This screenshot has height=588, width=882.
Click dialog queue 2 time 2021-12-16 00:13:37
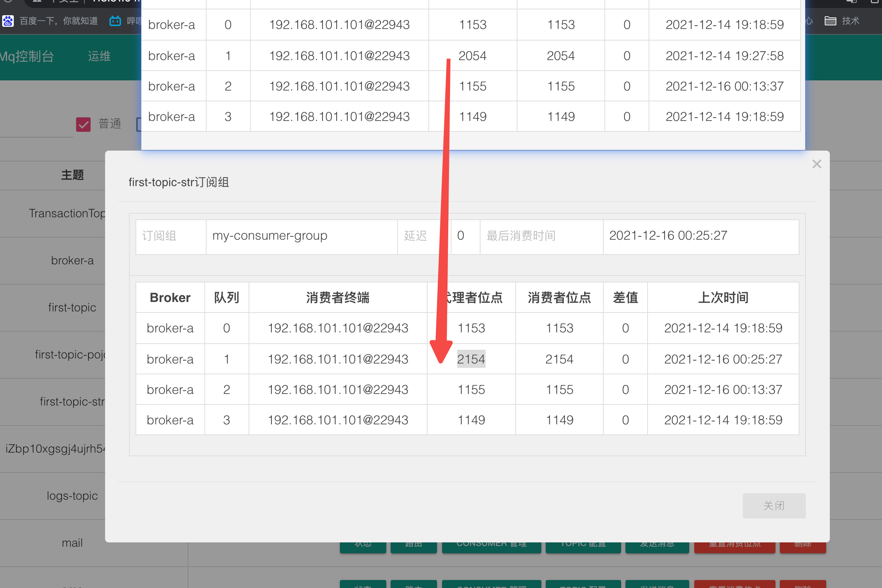723,390
